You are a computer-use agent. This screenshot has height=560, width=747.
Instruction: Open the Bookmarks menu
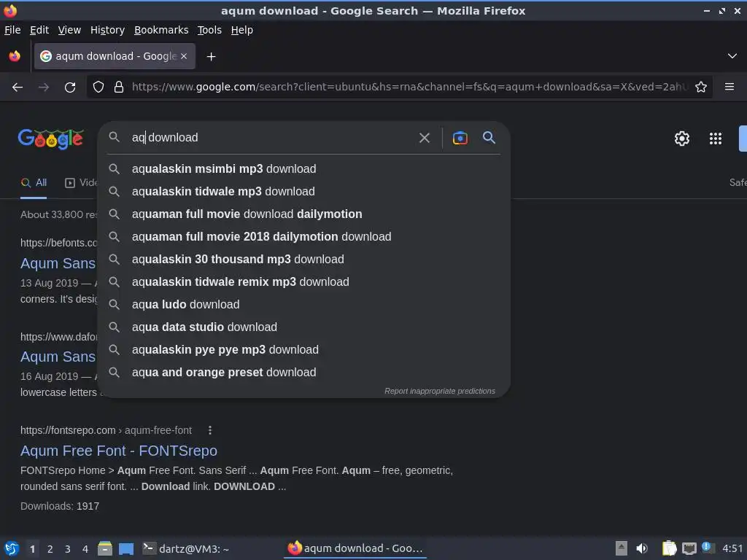[161, 30]
